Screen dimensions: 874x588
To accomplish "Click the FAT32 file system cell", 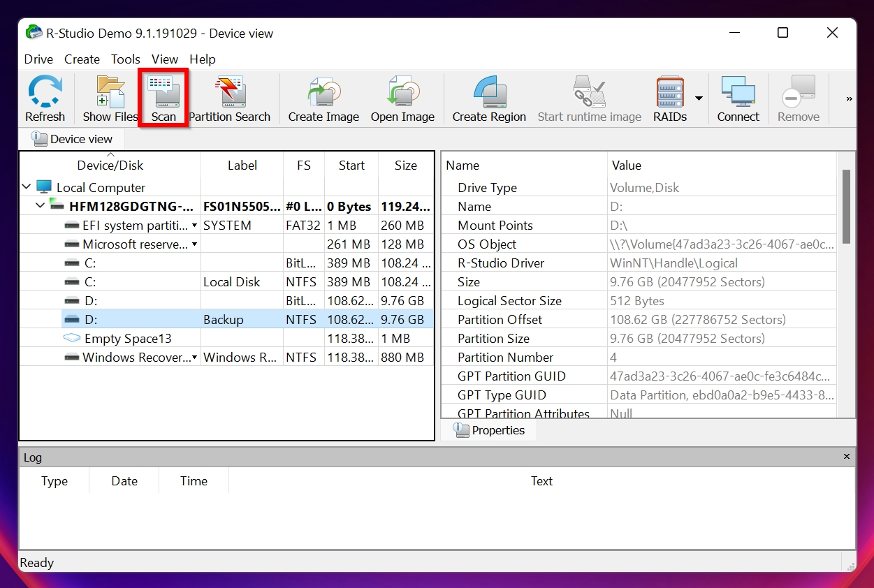I will [x=303, y=226].
